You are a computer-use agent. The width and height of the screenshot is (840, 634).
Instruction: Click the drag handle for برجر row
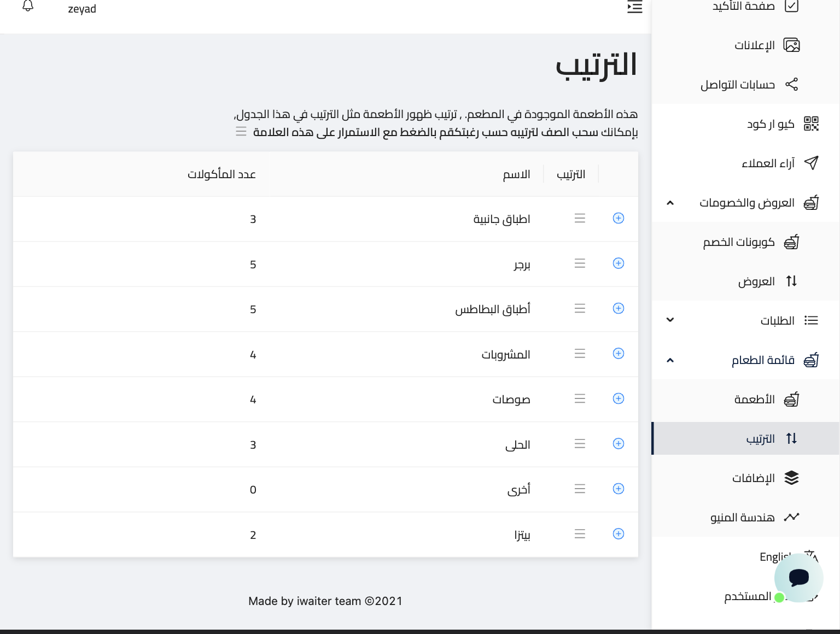pos(580,263)
